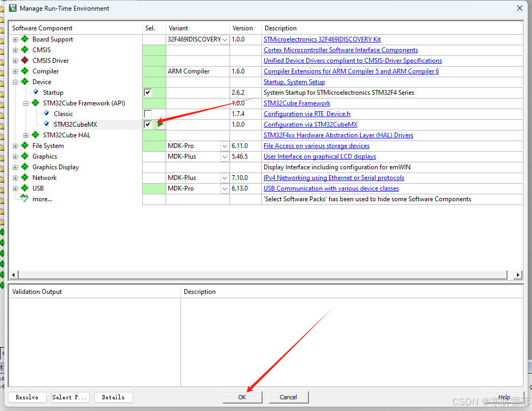Click the Network diamond icon
Screen dimensions: 532x411
(x=25, y=177)
